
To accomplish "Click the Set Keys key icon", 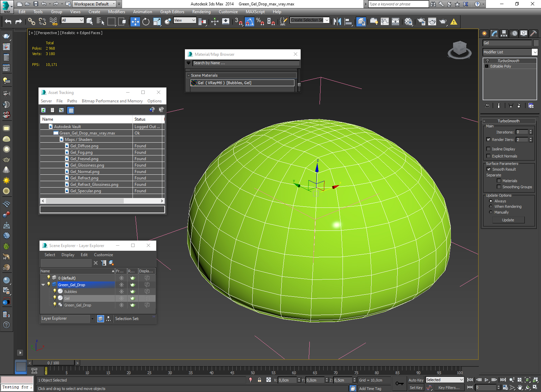I will coord(399,384).
